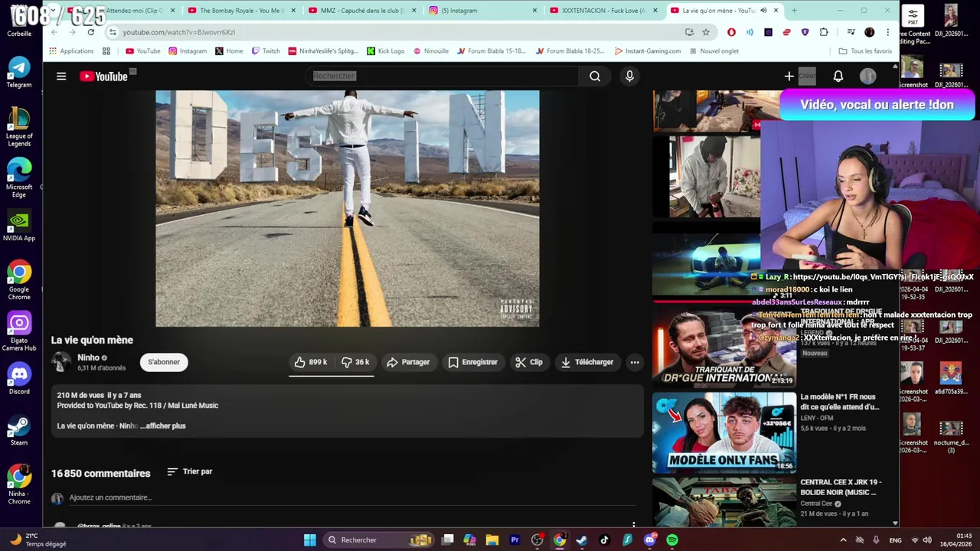
Task: Open the Chrome extensions puzzle icon
Action: (824, 32)
